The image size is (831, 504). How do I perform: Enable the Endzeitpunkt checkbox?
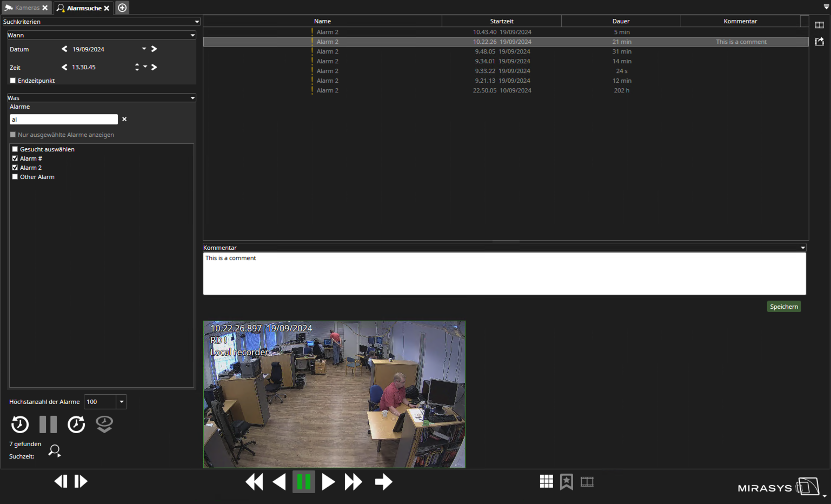tap(13, 81)
